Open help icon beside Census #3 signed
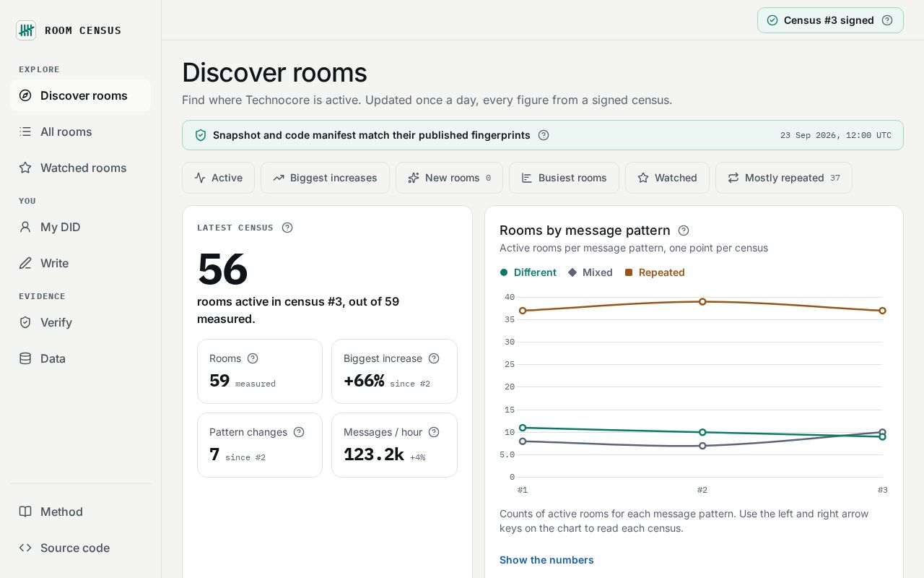This screenshot has height=578, width=924. [x=887, y=20]
